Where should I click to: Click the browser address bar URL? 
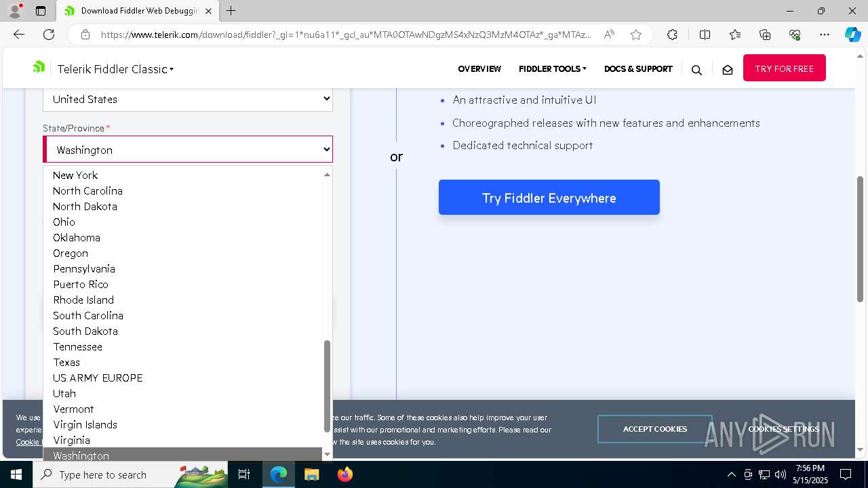tap(346, 35)
